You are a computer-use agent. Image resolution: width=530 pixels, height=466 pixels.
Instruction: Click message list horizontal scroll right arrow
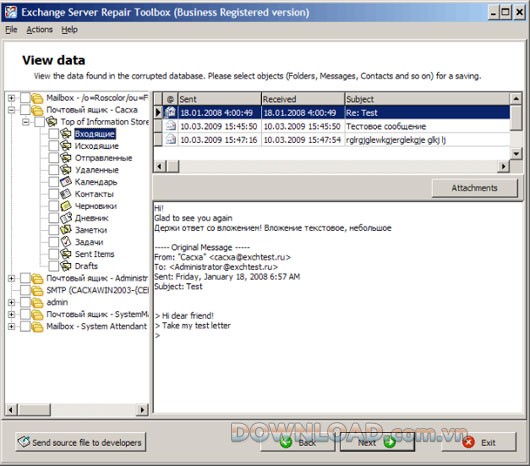(x=504, y=166)
